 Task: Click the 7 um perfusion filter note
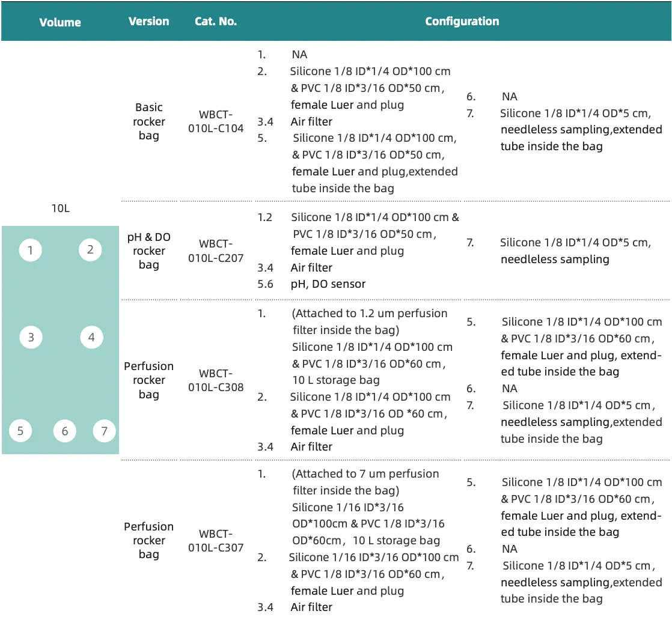pyautogui.click(x=365, y=482)
